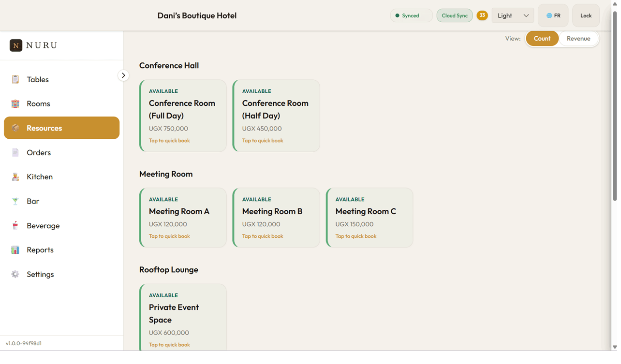Click the Reports chart icon
Screen dimensions: 621x364
tap(15, 250)
